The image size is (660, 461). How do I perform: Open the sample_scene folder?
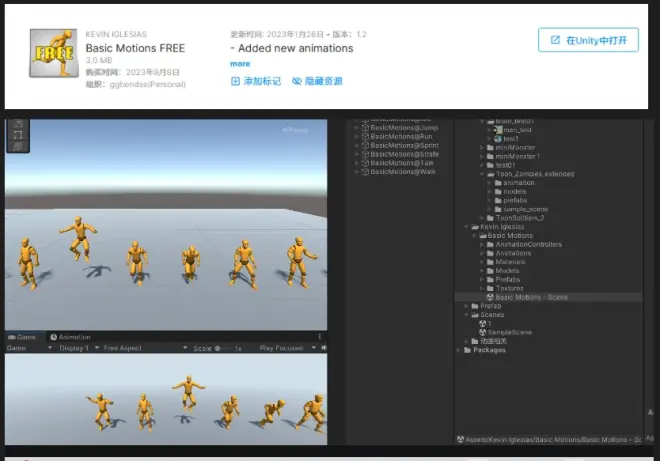pos(521,209)
